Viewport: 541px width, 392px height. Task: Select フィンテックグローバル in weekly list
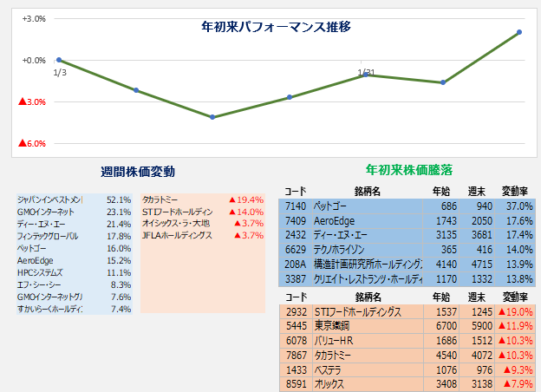tap(48, 237)
